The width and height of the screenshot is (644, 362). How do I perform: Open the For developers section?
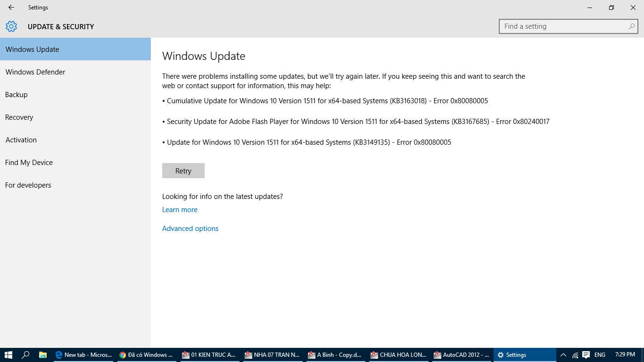pos(75,185)
